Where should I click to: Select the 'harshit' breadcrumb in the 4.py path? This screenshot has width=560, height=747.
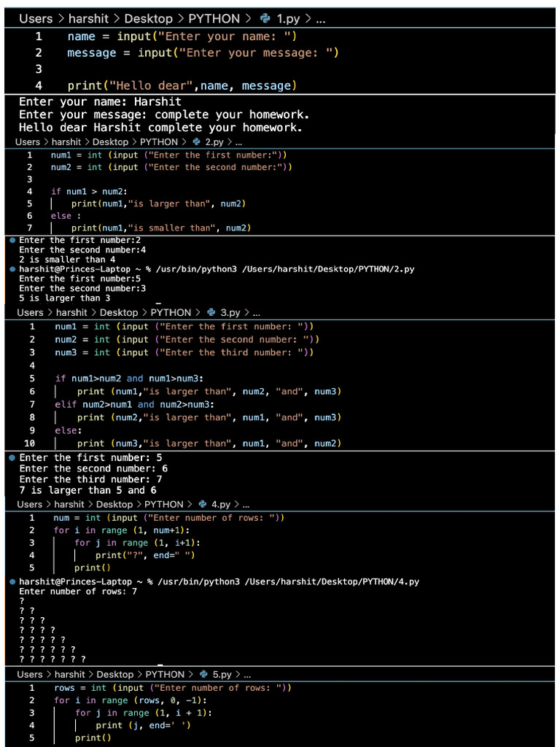71,505
